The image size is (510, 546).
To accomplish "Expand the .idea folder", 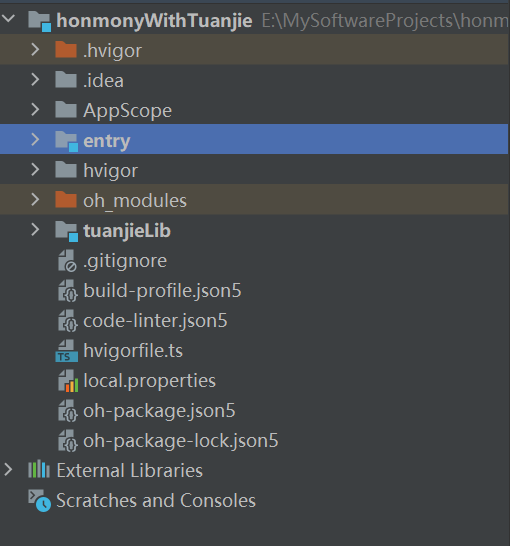I will 35,80.
